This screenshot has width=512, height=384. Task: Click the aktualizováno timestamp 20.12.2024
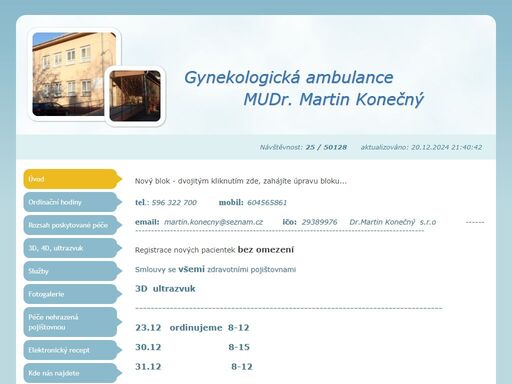[x=421, y=147]
